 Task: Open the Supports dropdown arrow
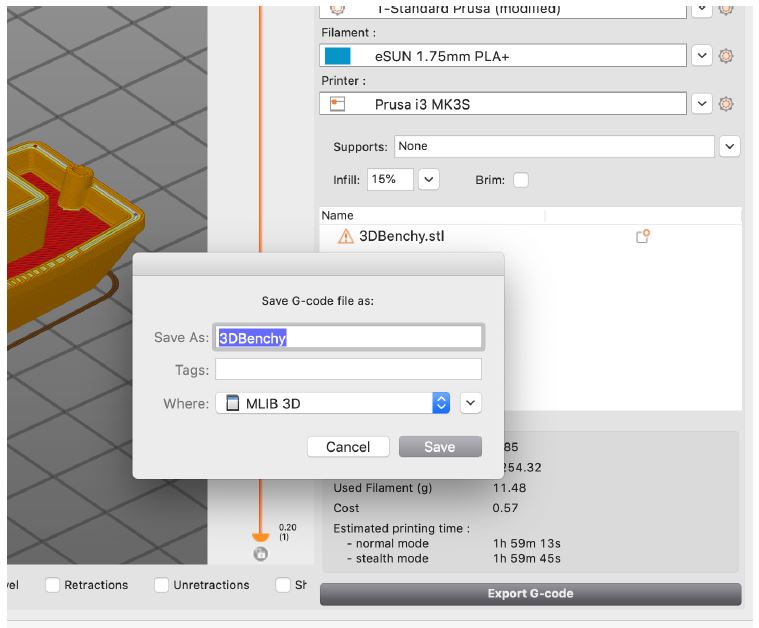coord(729,146)
